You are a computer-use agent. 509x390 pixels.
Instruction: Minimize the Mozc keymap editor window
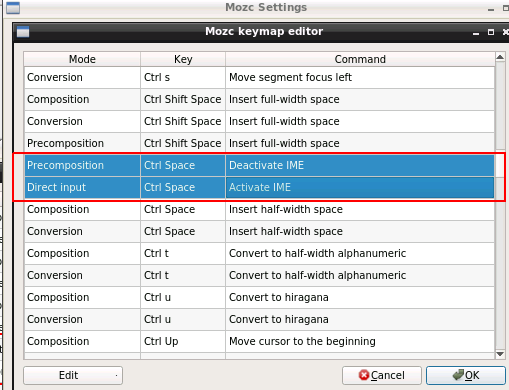click(476, 33)
